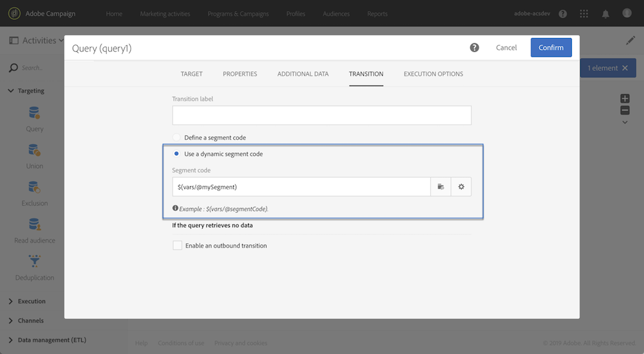The width and height of the screenshot is (644, 354).
Task: Open the notifications bell icon
Action: tap(605, 14)
